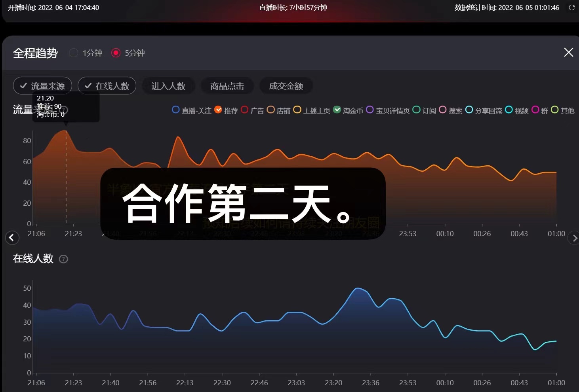Viewport: 579px width, 392px height.
Task: Expand the chart leftward with the left arrow
Action: tap(12, 237)
